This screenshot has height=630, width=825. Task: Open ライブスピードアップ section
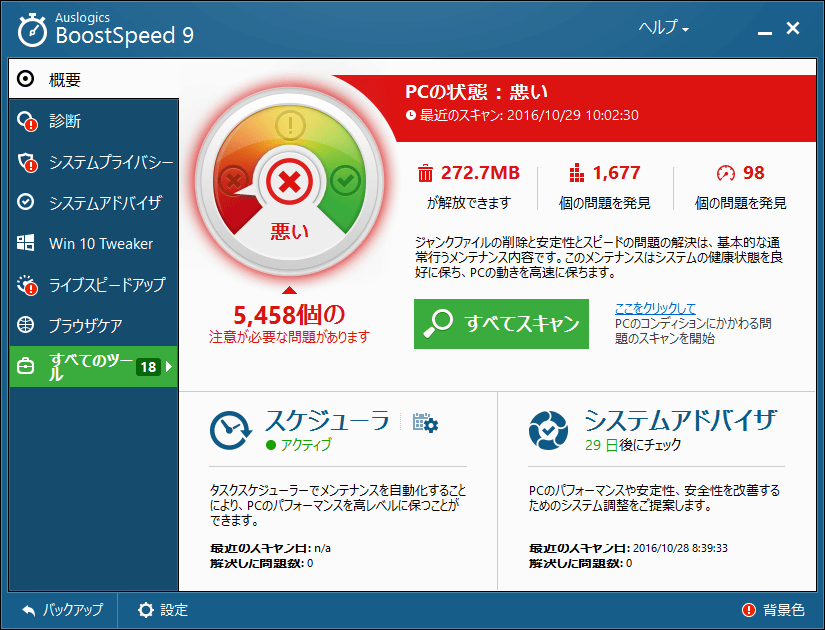click(94, 285)
